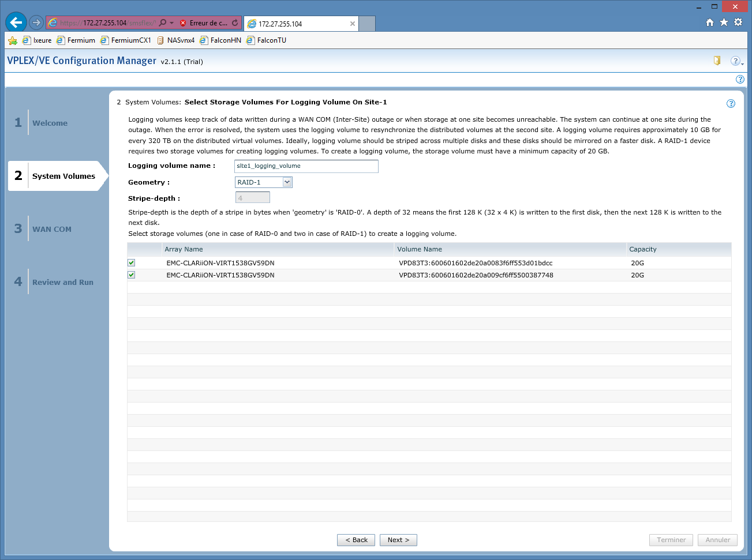Click the Next button

click(x=398, y=540)
